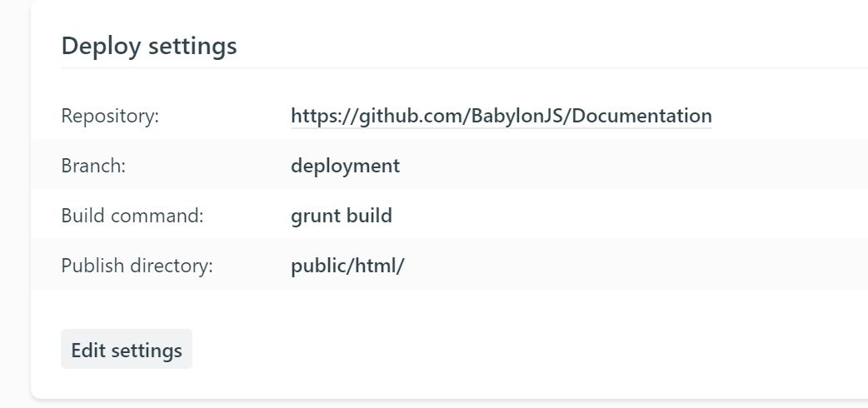Click the Branch field label
Image resolution: width=868 pixels, height=408 pixels.
93,166
